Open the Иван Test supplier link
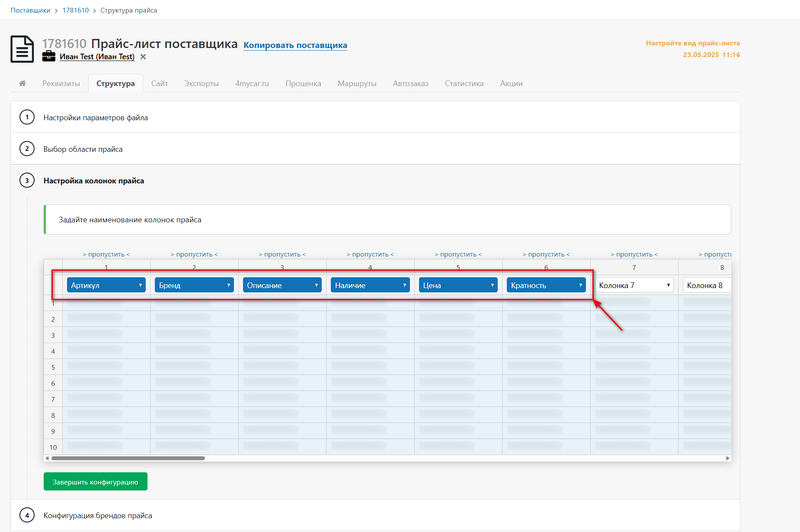 97,57
